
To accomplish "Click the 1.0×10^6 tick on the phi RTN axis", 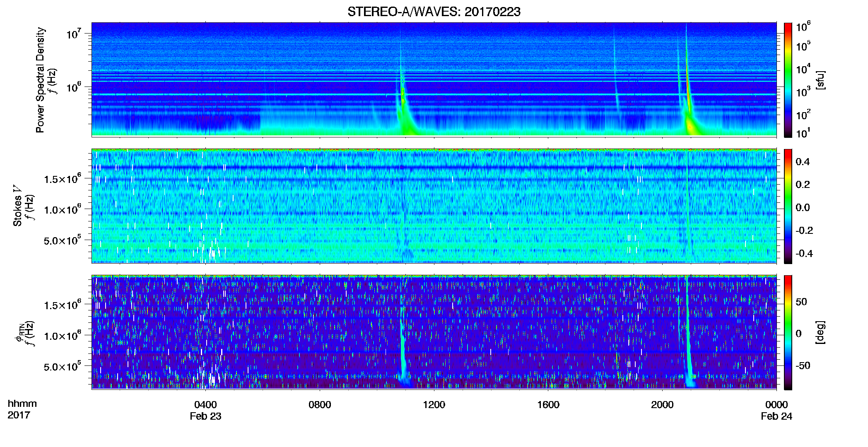I will tap(62, 336).
